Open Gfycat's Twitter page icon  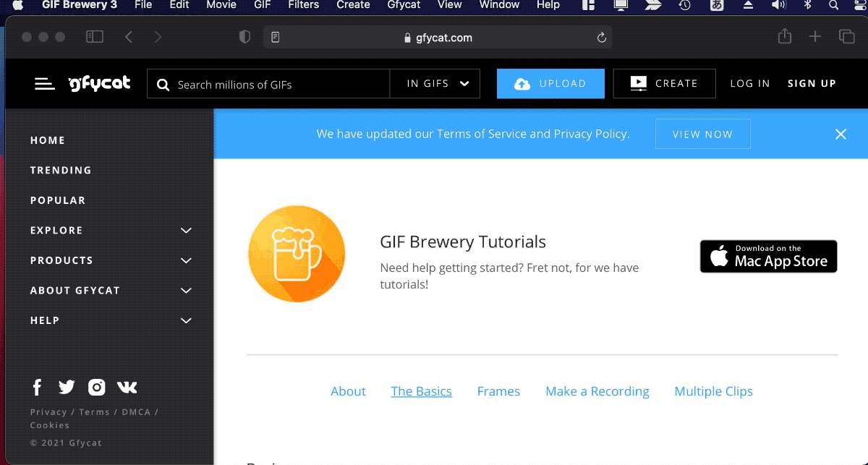(67, 388)
